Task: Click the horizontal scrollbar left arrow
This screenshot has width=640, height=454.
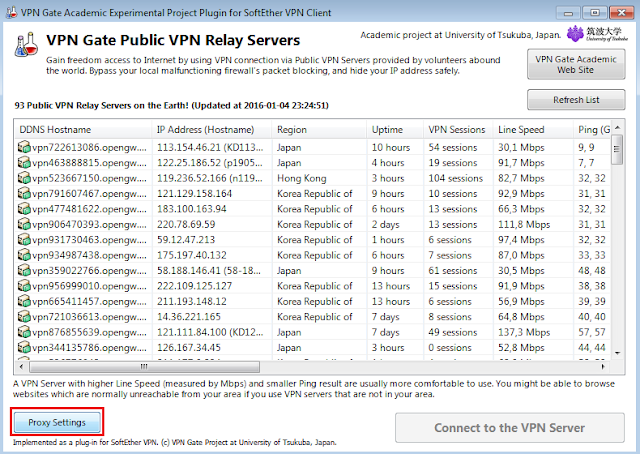Action: tap(22, 367)
